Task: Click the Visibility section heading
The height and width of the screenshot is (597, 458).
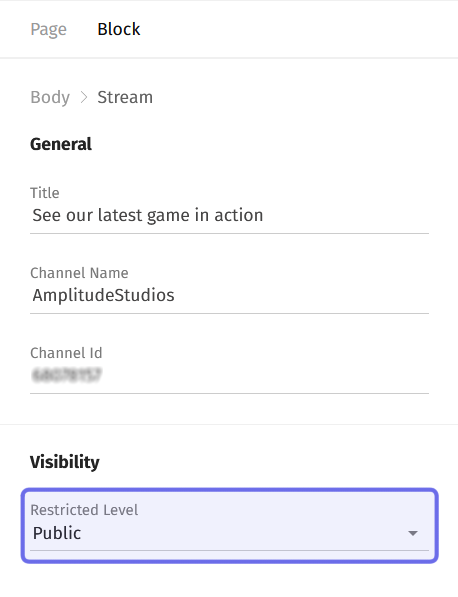Action: 65,462
